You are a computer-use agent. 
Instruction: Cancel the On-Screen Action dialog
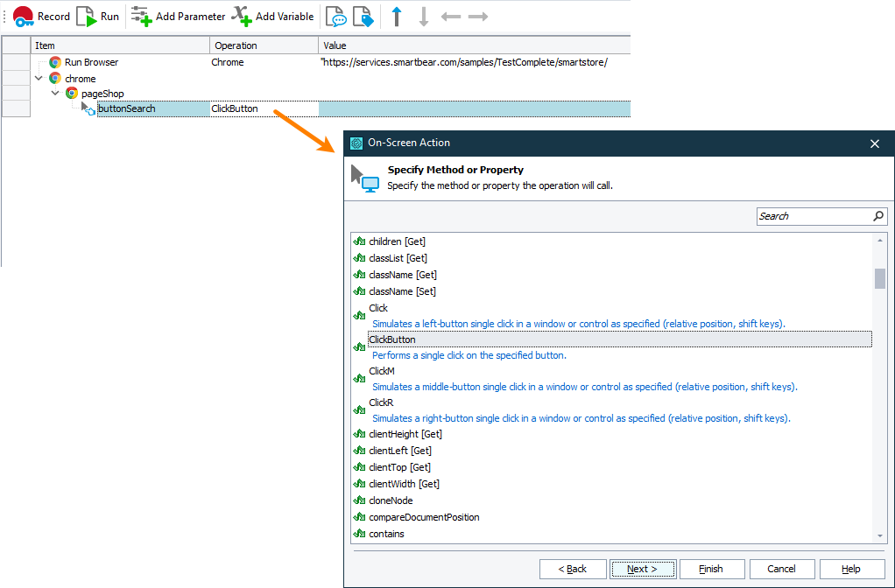coord(781,569)
